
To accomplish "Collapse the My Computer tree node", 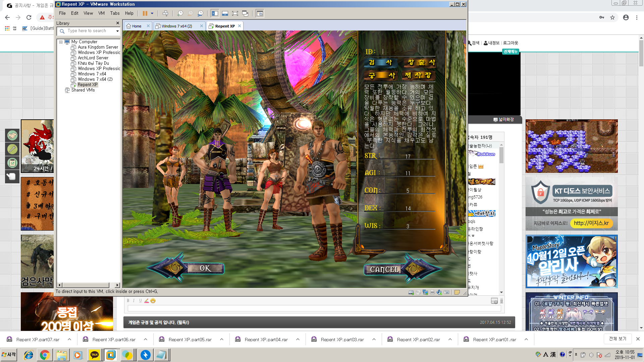I will coord(61,42).
